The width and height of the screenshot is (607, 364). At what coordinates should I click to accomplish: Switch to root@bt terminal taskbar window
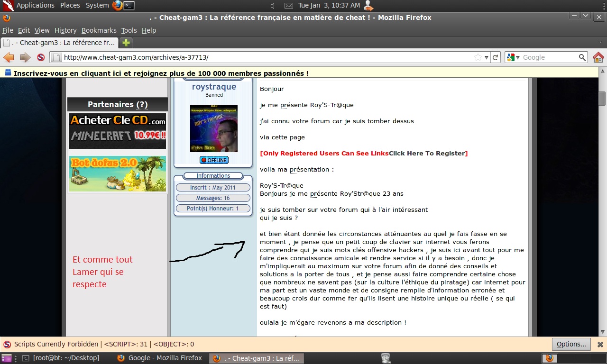(62, 358)
